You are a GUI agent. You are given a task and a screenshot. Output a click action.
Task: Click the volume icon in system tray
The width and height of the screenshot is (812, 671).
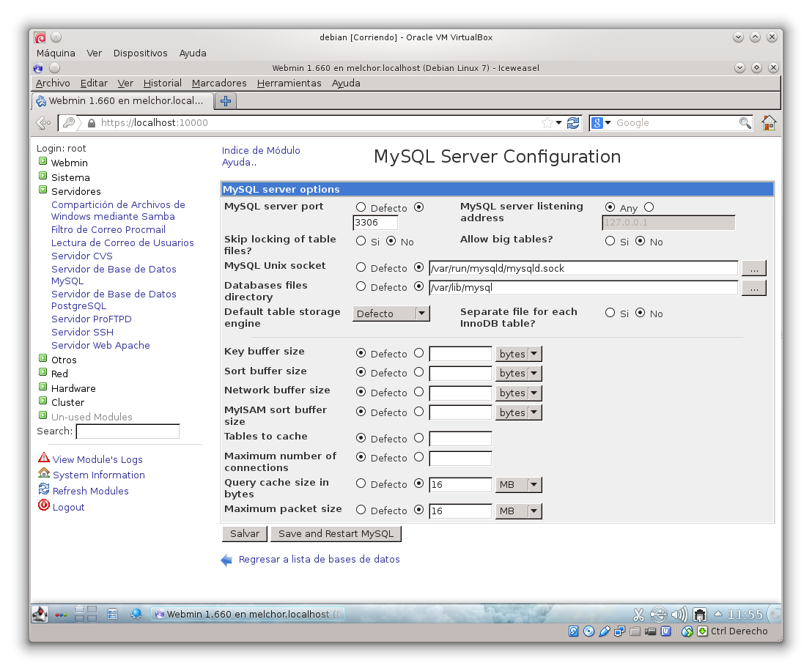point(679,615)
